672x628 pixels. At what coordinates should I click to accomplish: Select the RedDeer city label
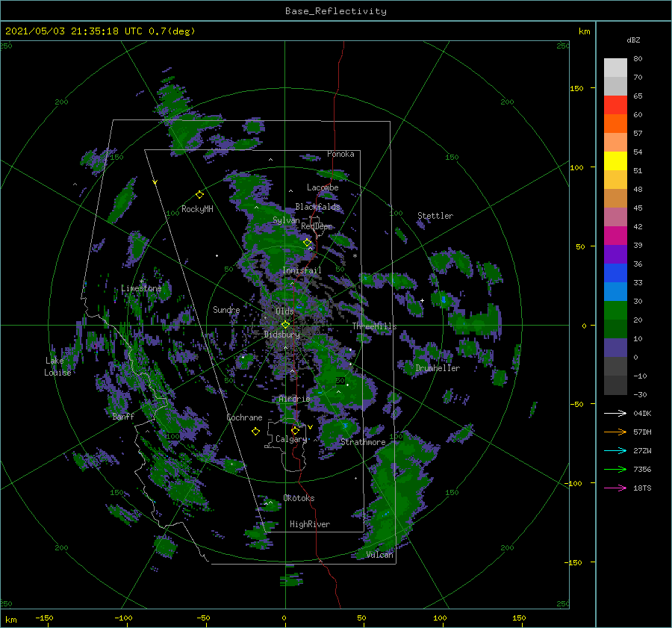point(317,226)
